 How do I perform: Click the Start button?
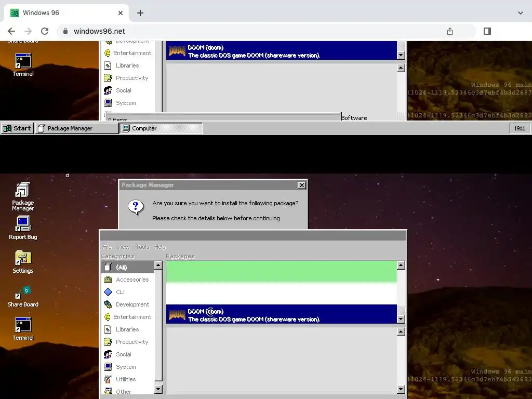17,128
